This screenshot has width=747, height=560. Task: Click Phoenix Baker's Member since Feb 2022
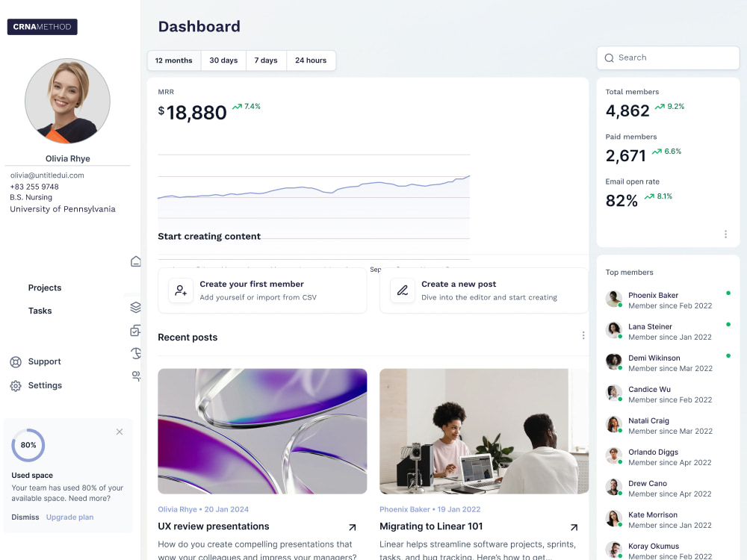pos(670,305)
